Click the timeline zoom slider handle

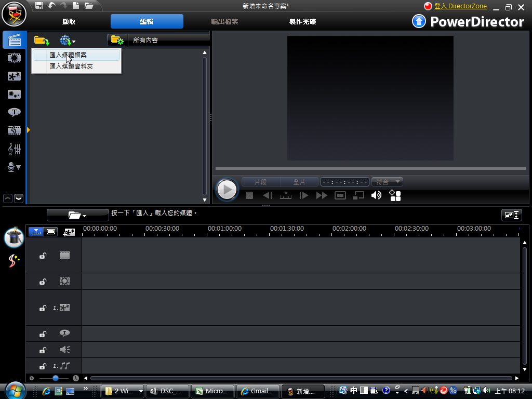pos(56,378)
